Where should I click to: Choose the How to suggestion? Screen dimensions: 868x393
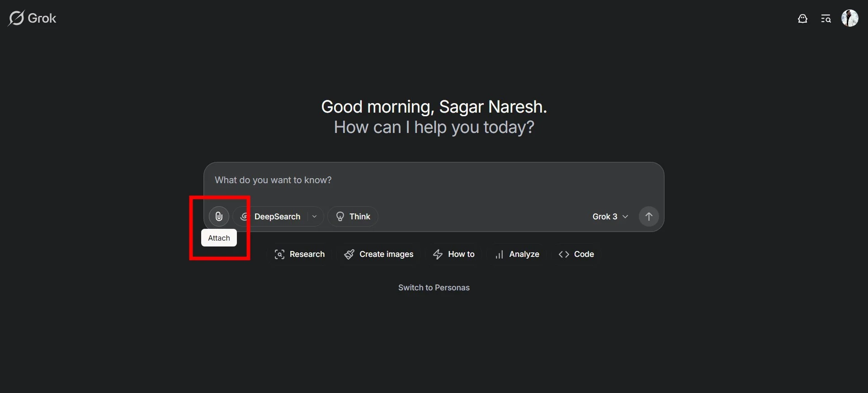pyautogui.click(x=454, y=254)
